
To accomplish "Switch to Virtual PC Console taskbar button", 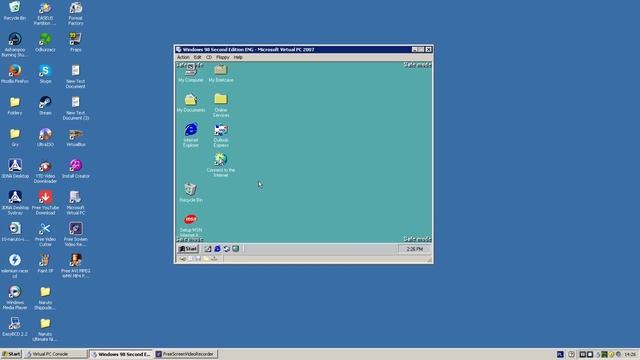I will [56, 354].
